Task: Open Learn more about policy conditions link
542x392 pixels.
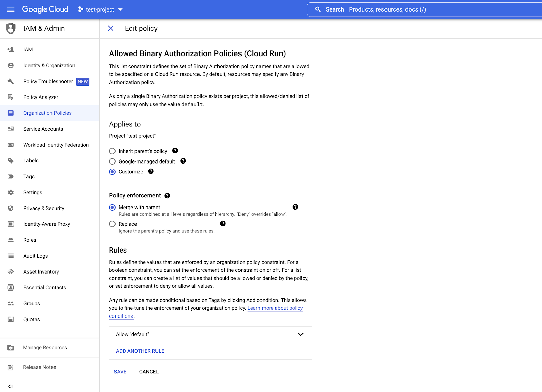Action: pyautogui.click(x=275, y=308)
